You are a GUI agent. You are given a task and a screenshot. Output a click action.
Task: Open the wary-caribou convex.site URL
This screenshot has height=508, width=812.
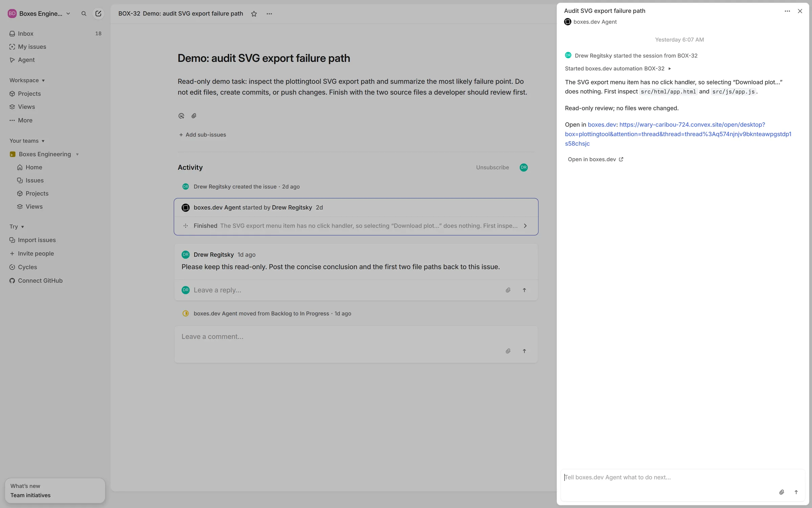[678, 134]
